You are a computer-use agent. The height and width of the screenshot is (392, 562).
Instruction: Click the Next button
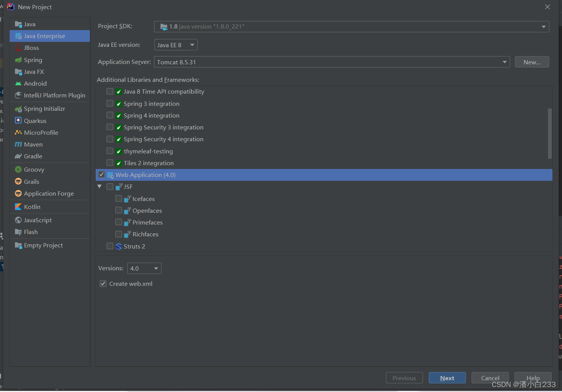tap(447, 378)
